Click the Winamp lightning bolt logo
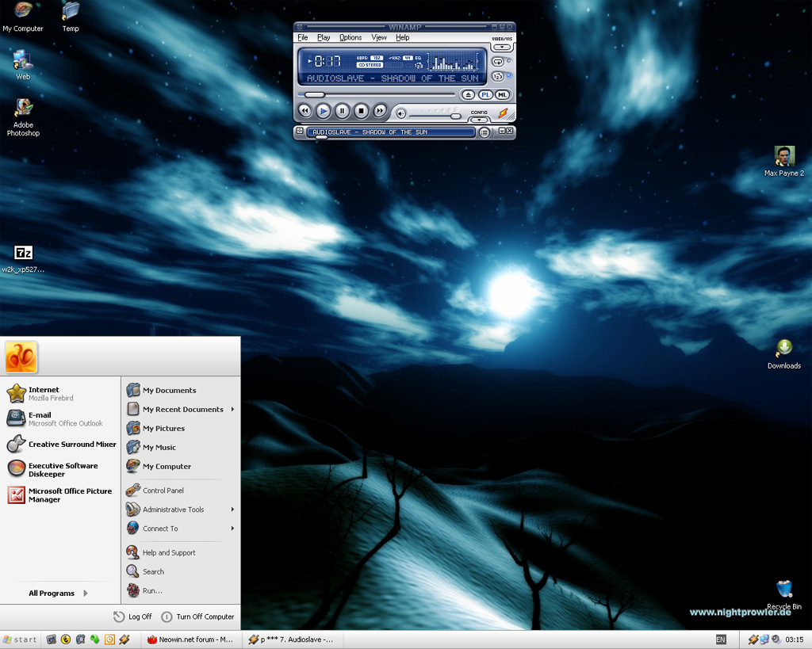812x649 pixels. click(x=503, y=114)
